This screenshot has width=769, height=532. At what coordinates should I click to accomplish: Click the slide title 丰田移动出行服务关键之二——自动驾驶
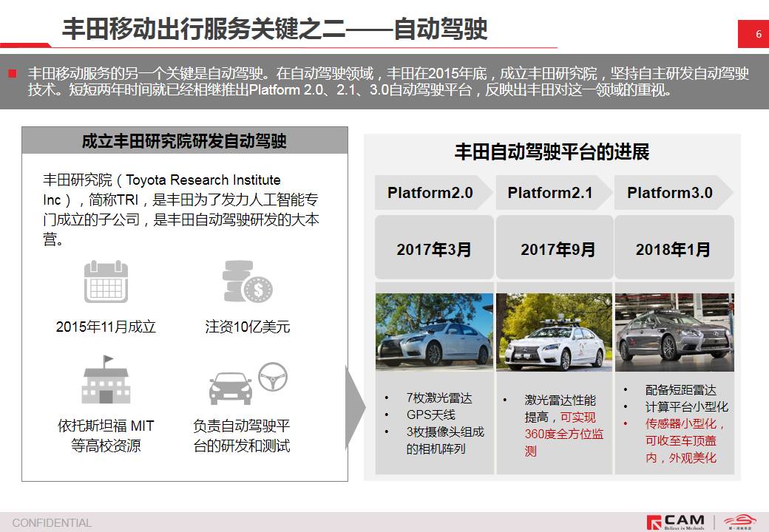point(274,28)
